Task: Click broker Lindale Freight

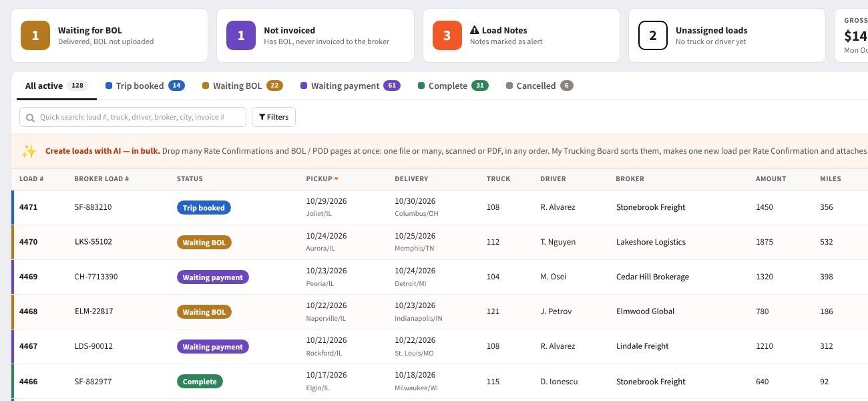Action: coord(642,346)
